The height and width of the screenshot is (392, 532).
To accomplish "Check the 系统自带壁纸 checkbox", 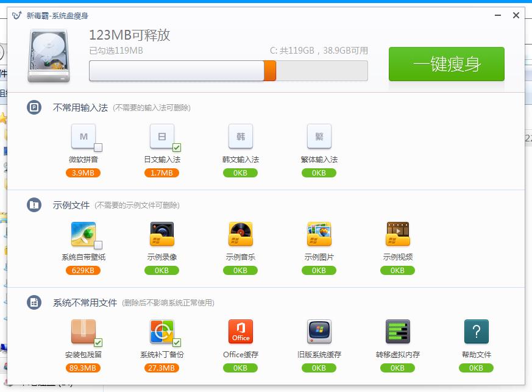I will (x=98, y=244).
